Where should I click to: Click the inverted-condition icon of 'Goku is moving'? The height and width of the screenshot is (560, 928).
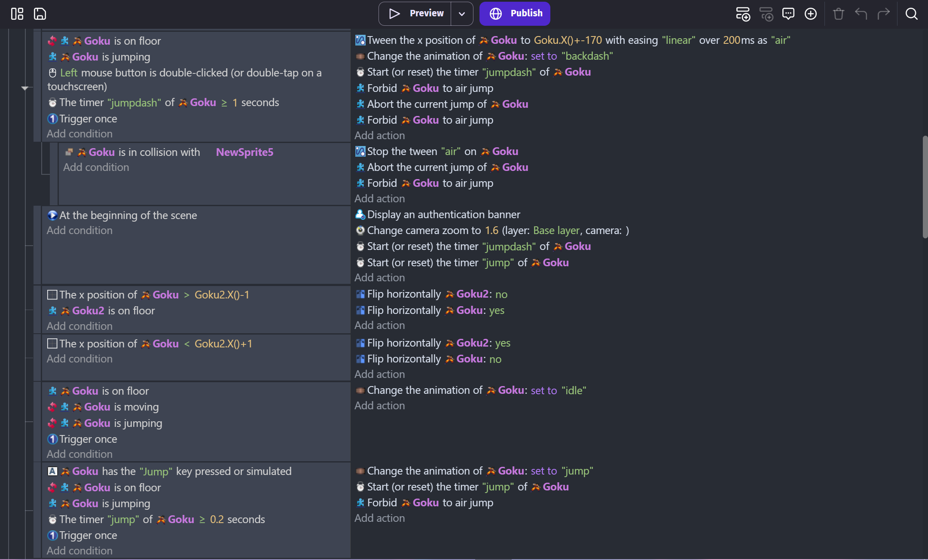[x=52, y=407]
